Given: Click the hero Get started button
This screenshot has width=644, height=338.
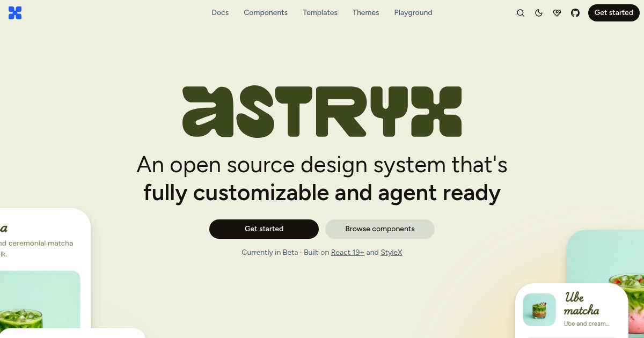Looking at the screenshot, I should point(264,229).
